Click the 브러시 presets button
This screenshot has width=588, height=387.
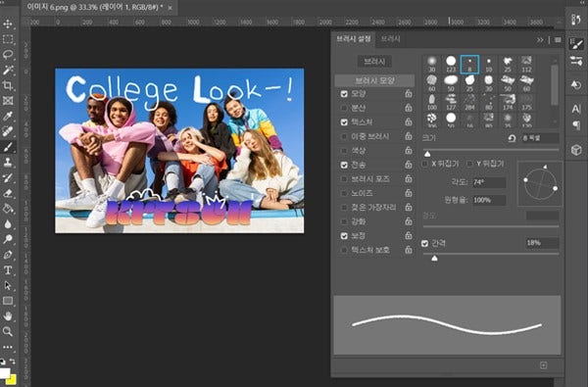click(374, 62)
